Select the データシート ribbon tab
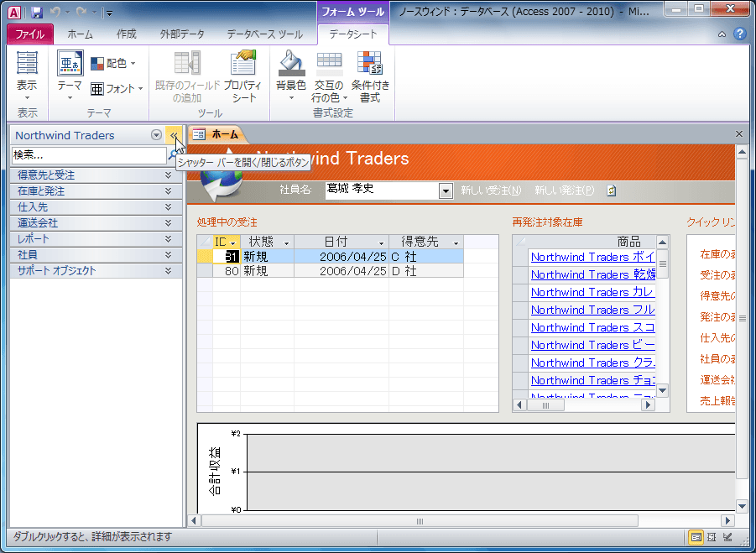The image size is (756, 553). (353, 34)
